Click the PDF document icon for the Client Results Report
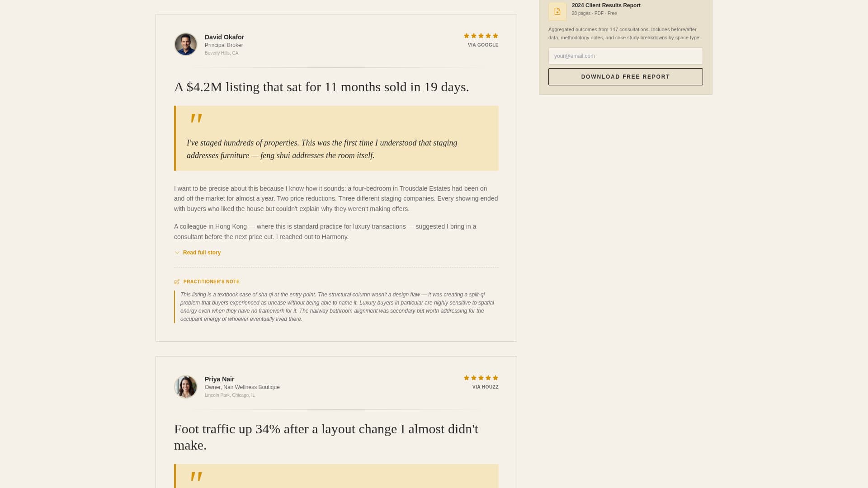 click(x=557, y=11)
